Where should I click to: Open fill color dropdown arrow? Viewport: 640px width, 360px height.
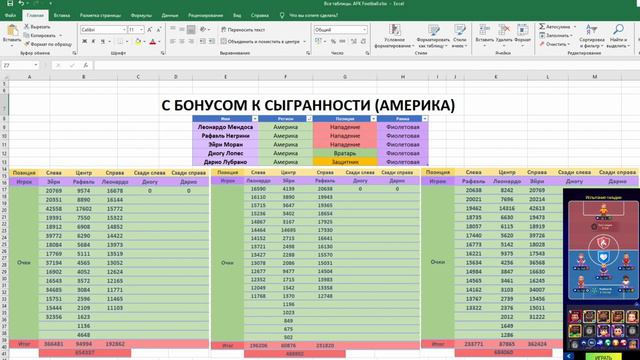pyautogui.click(x=144, y=42)
